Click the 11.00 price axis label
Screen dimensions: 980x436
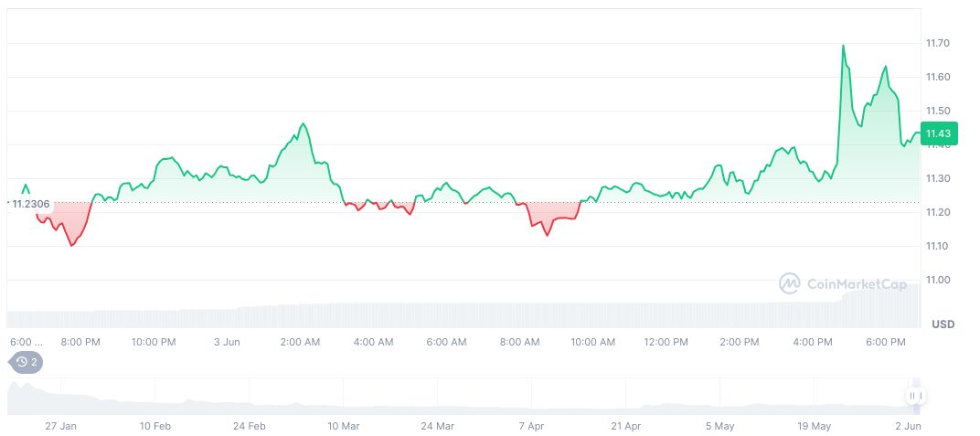(x=938, y=280)
